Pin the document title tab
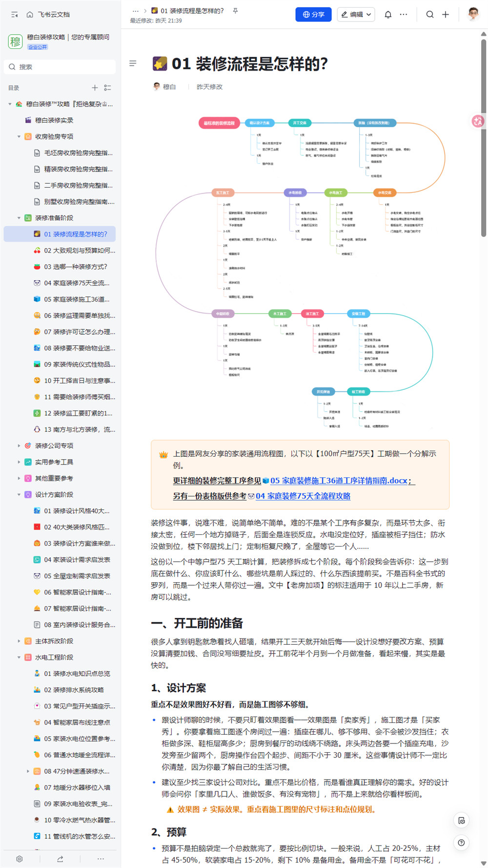488x868 pixels. 235,10
